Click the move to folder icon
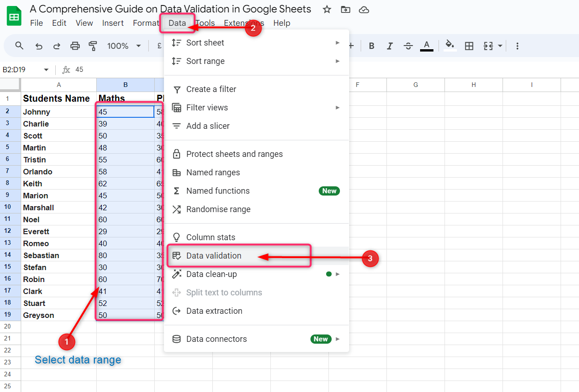This screenshot has height=392, width=579. point(345,9)
